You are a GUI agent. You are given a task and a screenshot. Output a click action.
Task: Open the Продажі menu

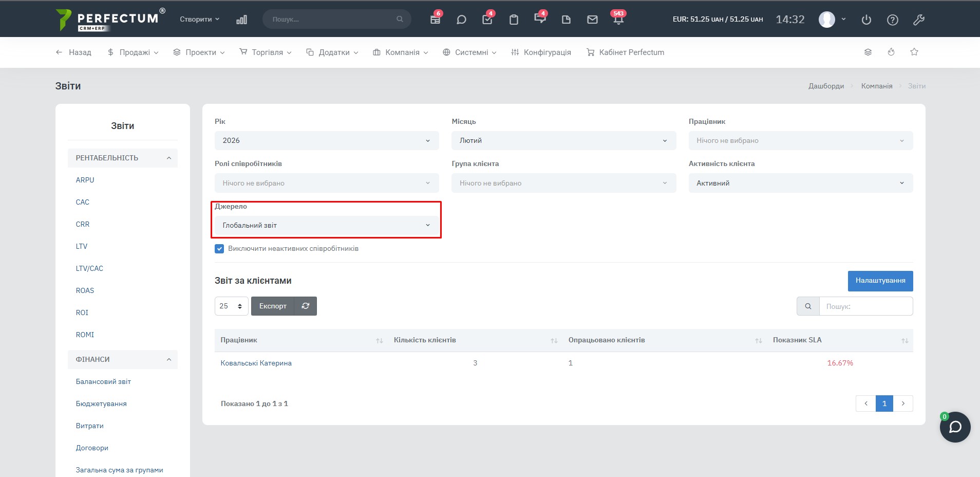click(134, 52)
